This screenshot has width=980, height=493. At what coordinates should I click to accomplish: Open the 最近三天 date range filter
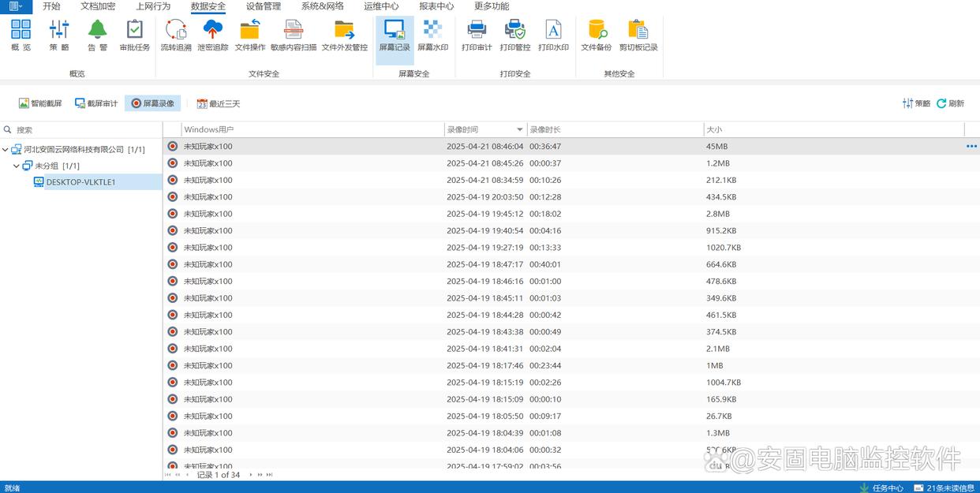(x=219, y=103)
